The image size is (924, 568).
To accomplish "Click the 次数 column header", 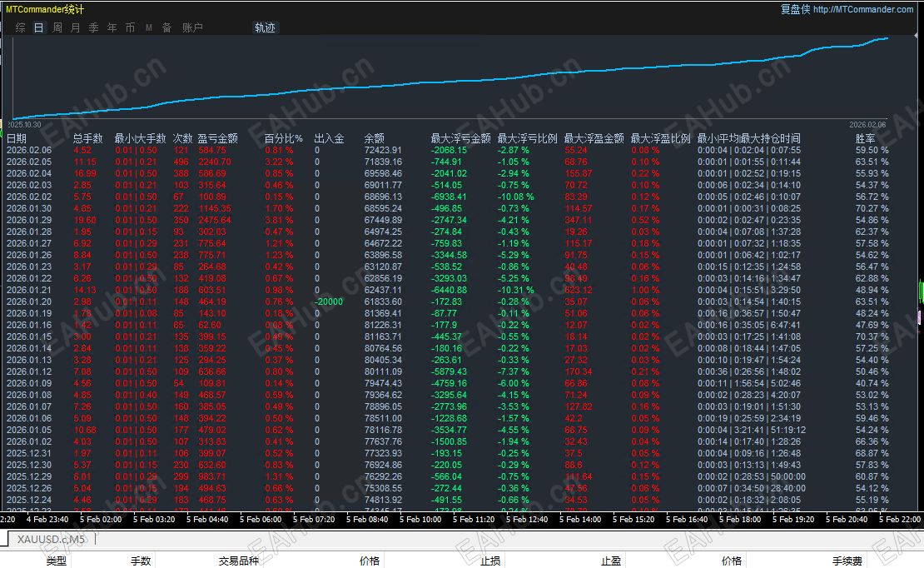I will pos(182,138).
